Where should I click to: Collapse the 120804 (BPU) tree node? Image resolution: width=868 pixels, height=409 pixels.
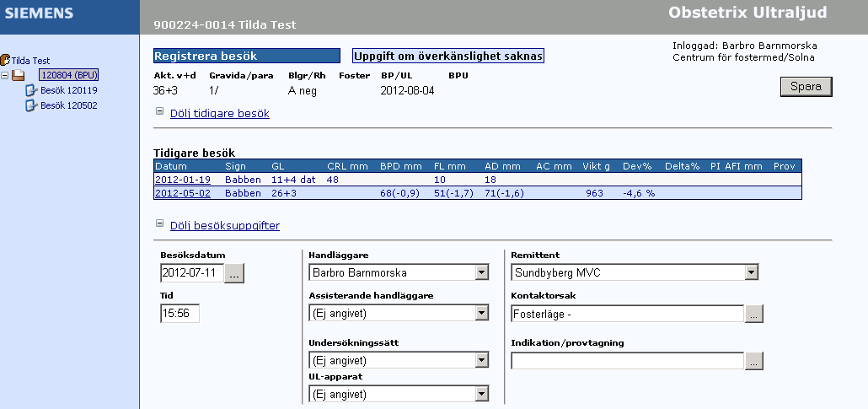5,75
